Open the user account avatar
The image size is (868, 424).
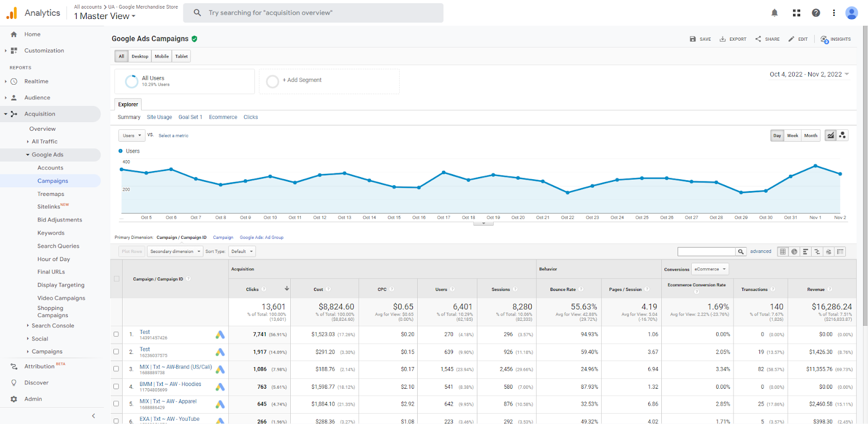pos(852,13)
